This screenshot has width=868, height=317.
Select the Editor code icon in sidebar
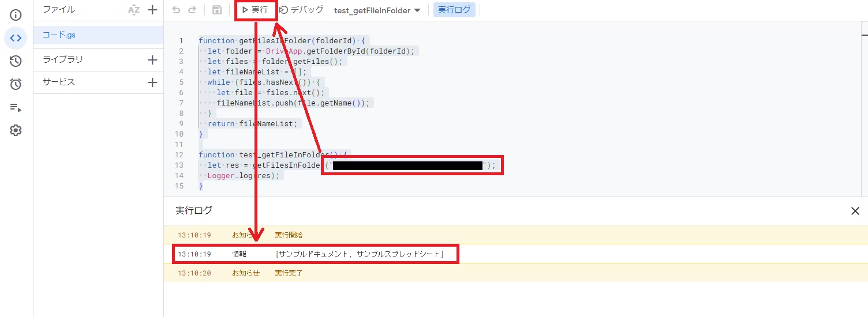[16, 38]
